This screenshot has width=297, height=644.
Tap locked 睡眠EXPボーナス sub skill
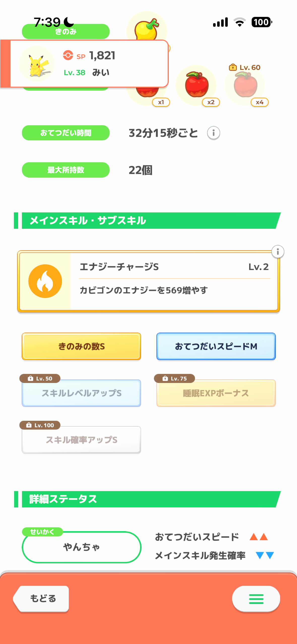[216, 393]
